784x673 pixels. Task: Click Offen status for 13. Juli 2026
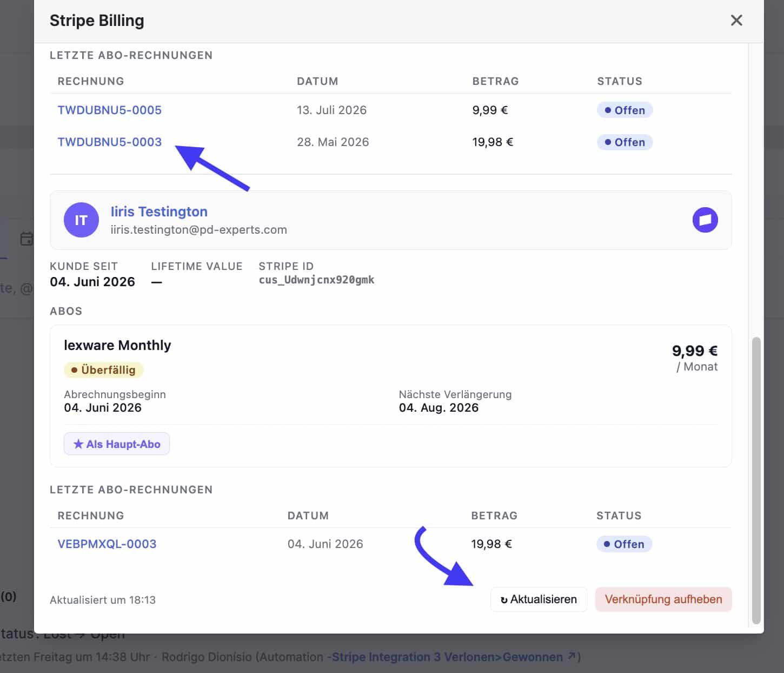click(x=624, y=110)
